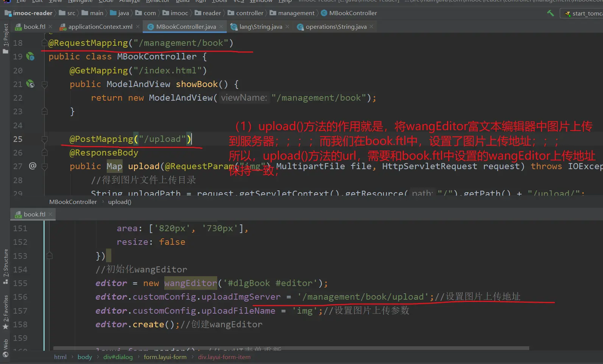Click the controller folder in navigation breadcrumb

pyautogui.click(x=249, y=13)
